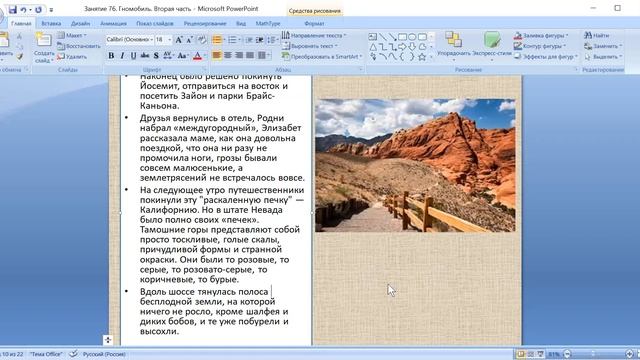Open font name combo box
Screen dimensions: 640x360
(x=130, y=40)
